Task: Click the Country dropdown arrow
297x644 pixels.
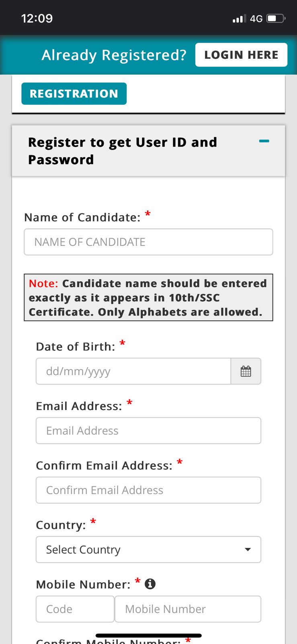Action: click(248, 549)
